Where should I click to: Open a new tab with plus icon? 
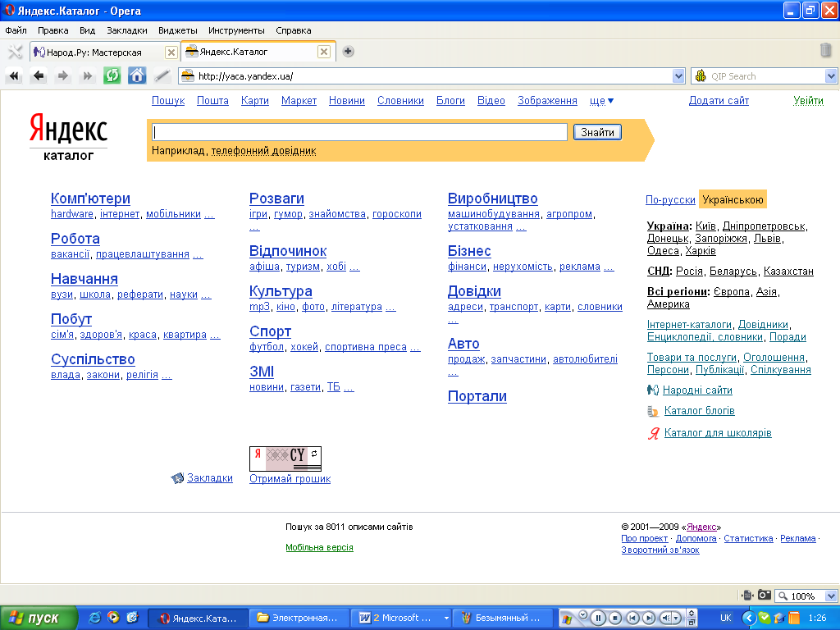click(x=348, y=52)
